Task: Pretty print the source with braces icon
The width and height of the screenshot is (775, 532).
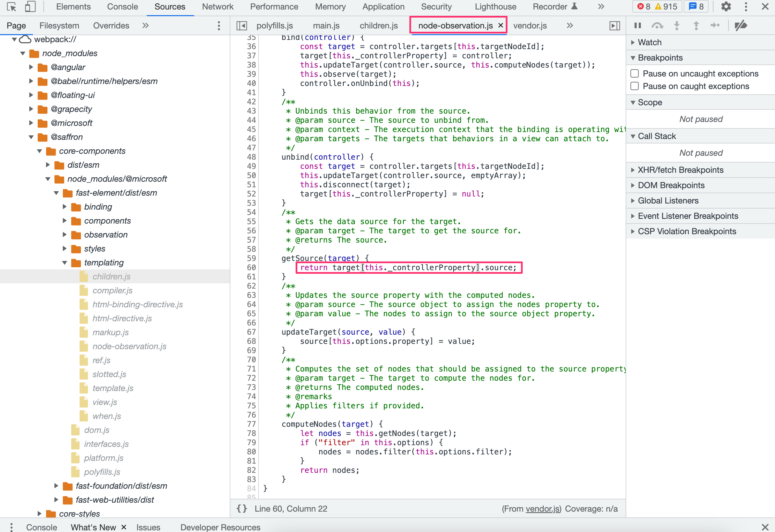Action: [242, 508]
